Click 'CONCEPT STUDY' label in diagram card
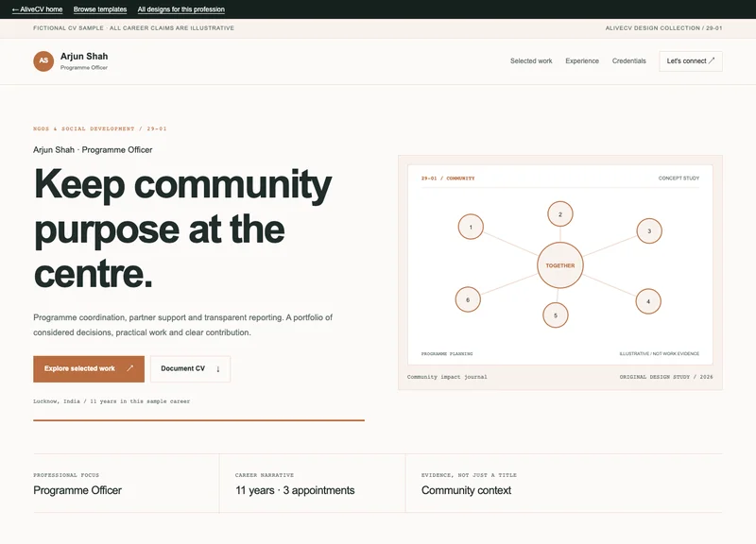 pyautogui.click(x=679, y=178)
